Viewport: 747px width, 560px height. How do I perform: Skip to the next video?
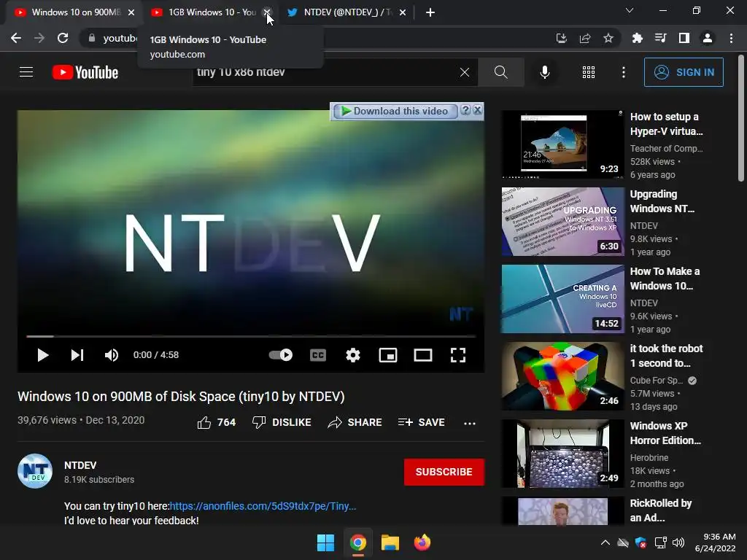point(77,355)
